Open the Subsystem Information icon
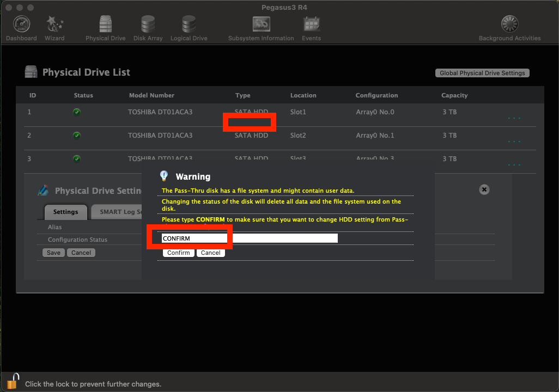559x392 pixels. [x=262, y=24]
